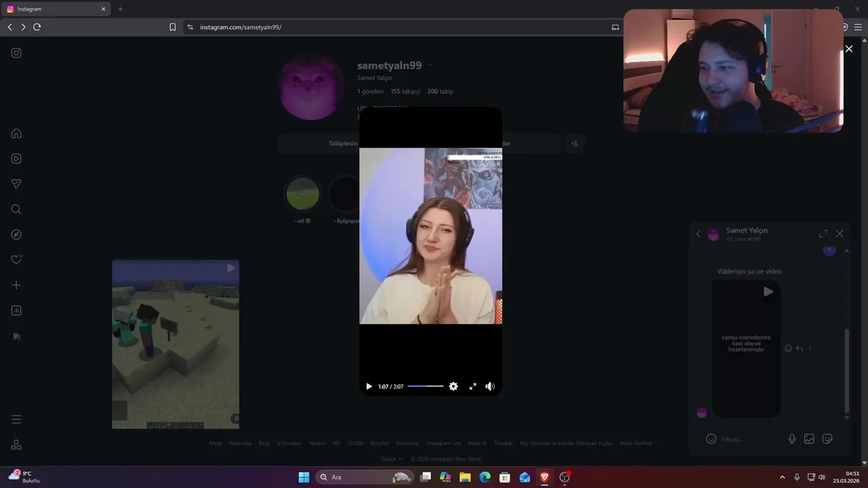This screenshot has height=488, width=868.
Task: Play the paused video
Action: (369, 386)
